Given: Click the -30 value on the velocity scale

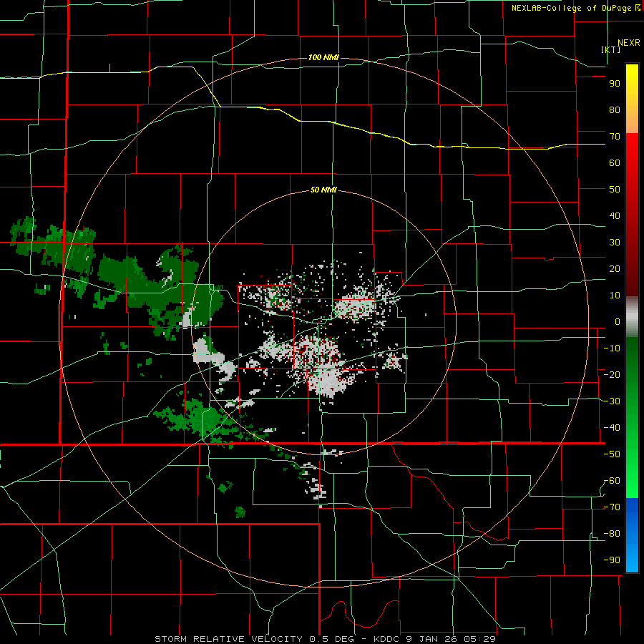Looking at the screenshot, I should click(x=612, y=401).
